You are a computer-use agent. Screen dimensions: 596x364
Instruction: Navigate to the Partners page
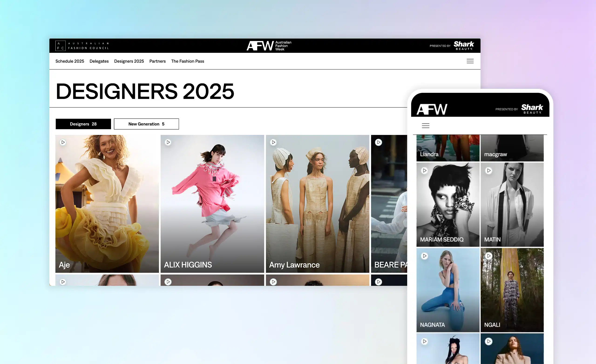pos(157,61)
